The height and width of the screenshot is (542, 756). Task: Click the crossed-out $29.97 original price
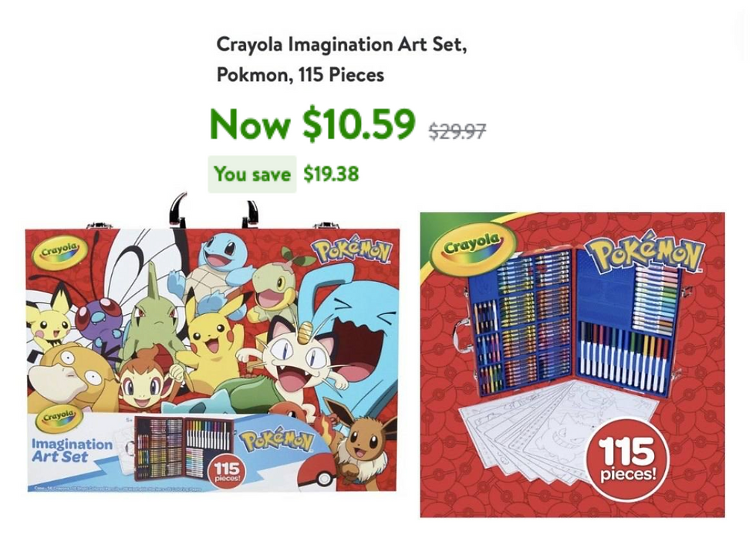(x=457, y=130)
